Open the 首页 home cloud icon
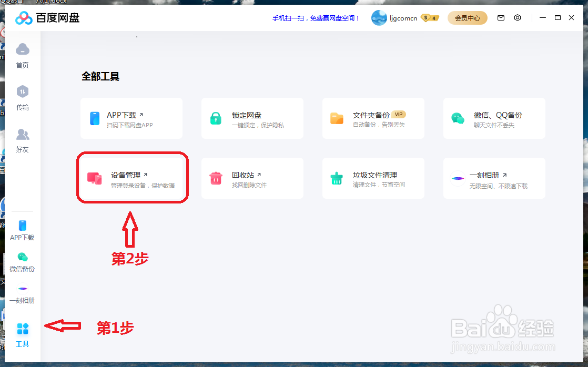 point(23,49)
